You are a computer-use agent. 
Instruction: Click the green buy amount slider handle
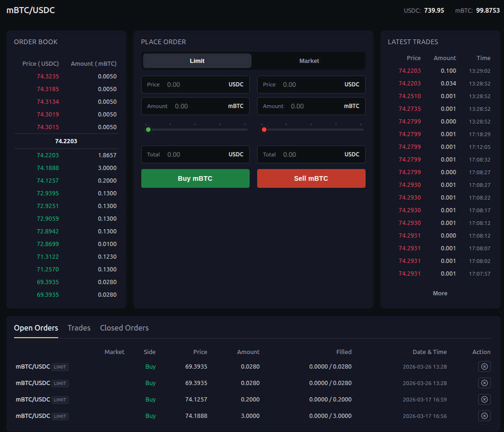(148, 129)
